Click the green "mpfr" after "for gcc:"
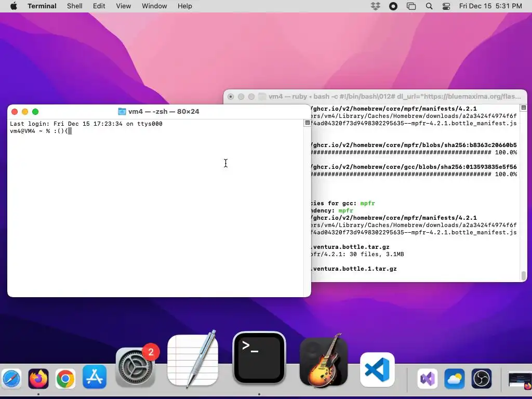This screenshot has width=532, height=399. (x=367, y=203)
